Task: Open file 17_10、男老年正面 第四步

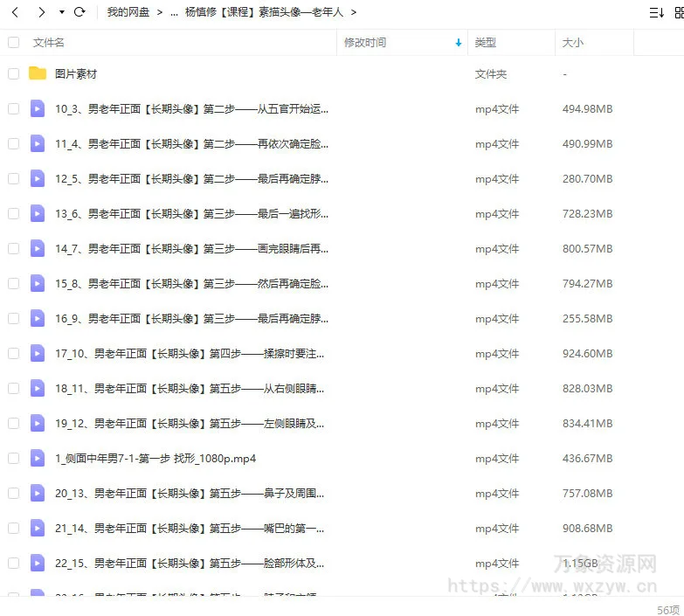Action: click(190, 353)
